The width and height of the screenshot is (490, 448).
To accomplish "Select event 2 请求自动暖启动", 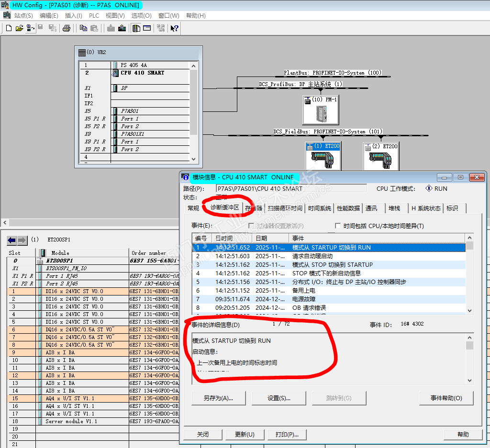I will 329,256.
